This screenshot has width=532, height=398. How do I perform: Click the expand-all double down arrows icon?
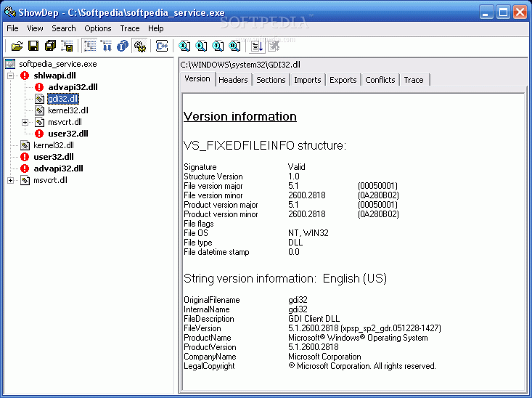click(107, 46)
